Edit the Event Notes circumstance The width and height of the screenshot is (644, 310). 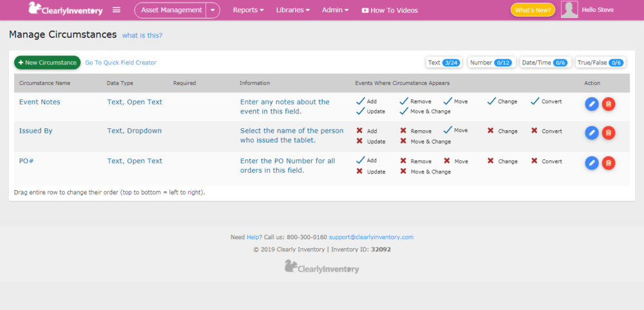592,104
